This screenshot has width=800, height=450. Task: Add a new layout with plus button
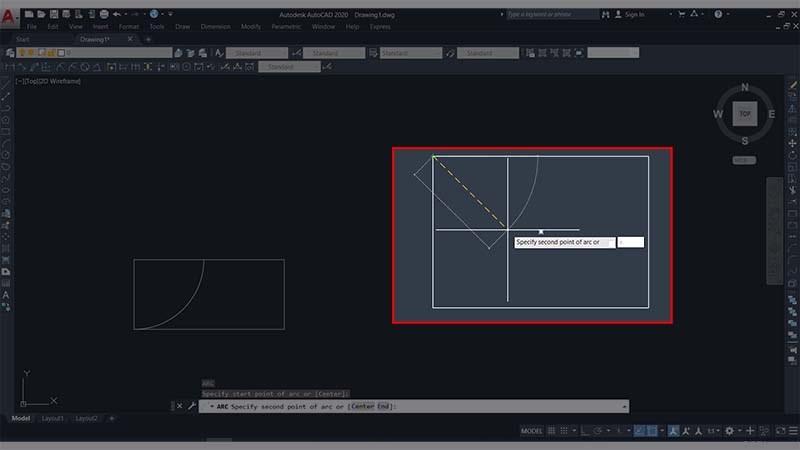click(112, 418)
